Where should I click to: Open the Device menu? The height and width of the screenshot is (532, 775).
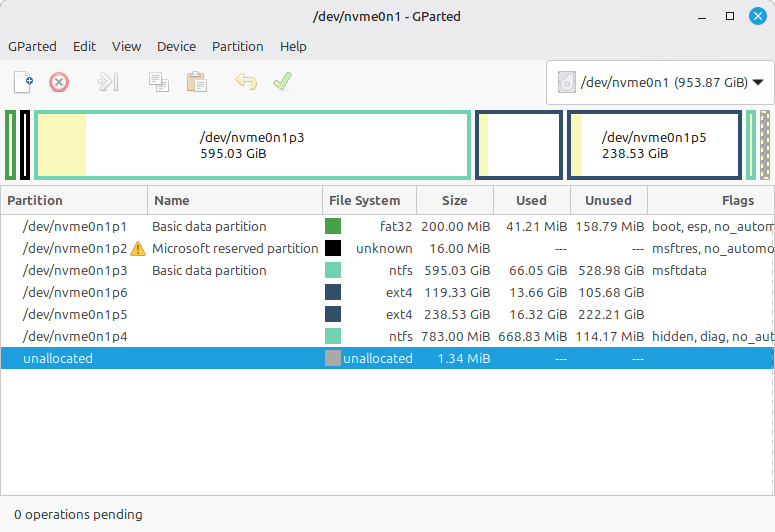[x=176, y=46]
